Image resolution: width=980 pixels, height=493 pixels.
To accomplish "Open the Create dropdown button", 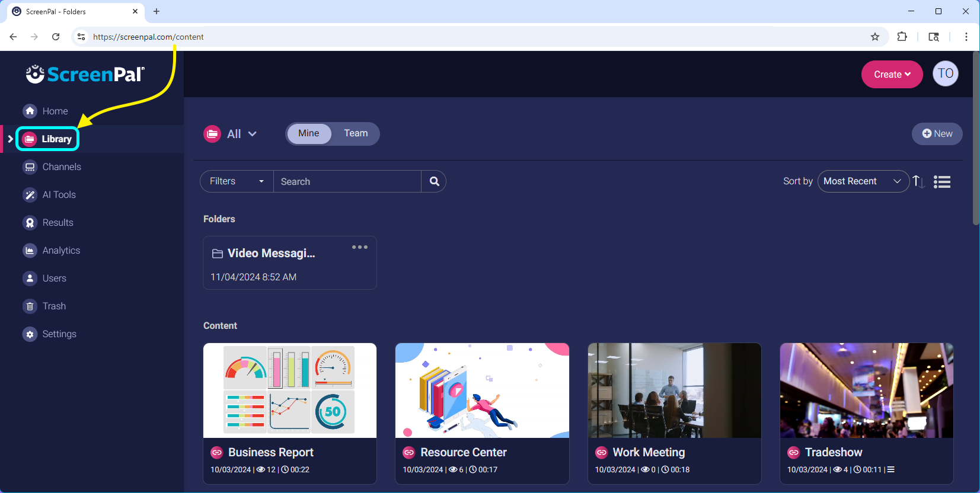I will click(x=892, y=74).
